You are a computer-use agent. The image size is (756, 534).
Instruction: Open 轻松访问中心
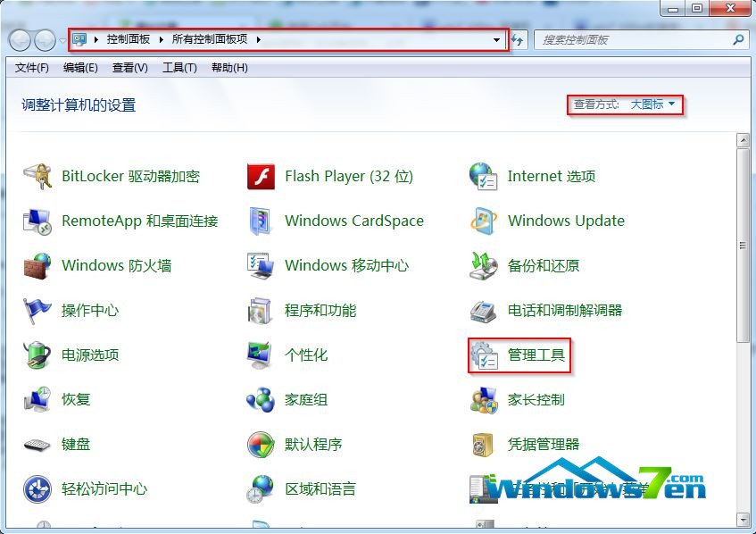(104, 488)
